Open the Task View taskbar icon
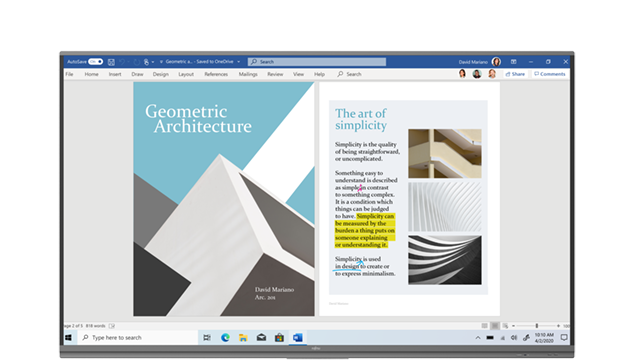 [x=207, y=338]
